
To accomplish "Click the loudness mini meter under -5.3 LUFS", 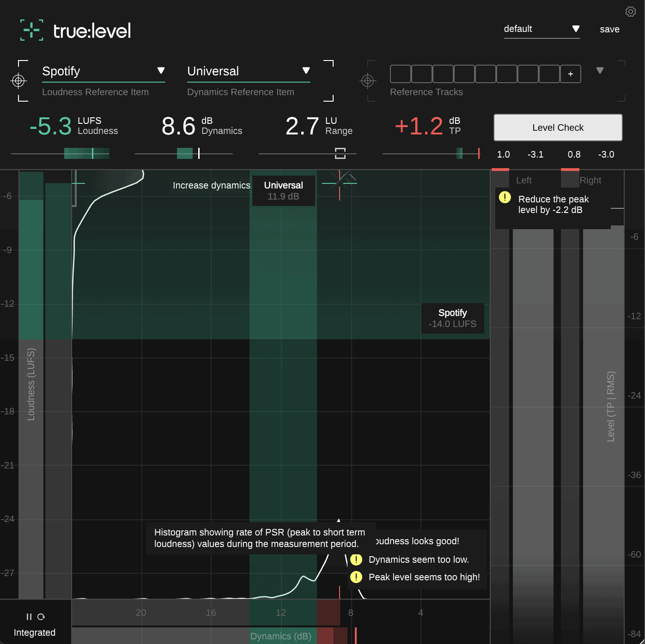I will 60,153.
